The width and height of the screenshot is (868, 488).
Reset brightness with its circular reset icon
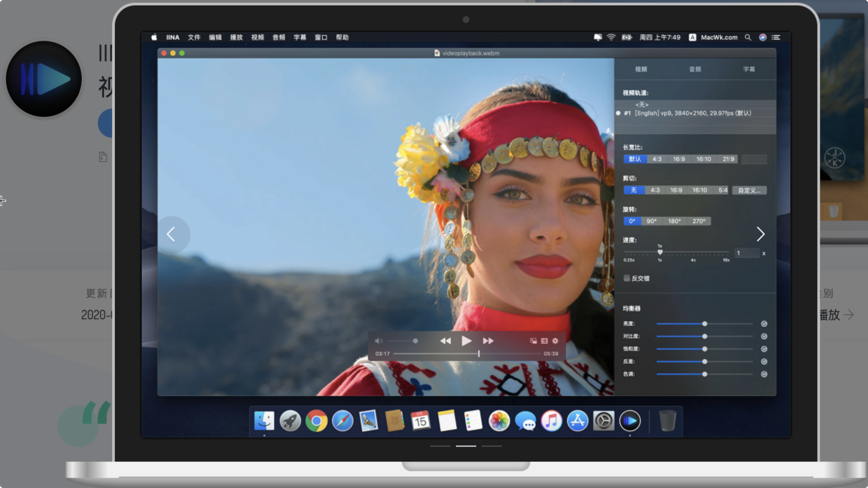(x=764, y=324)
